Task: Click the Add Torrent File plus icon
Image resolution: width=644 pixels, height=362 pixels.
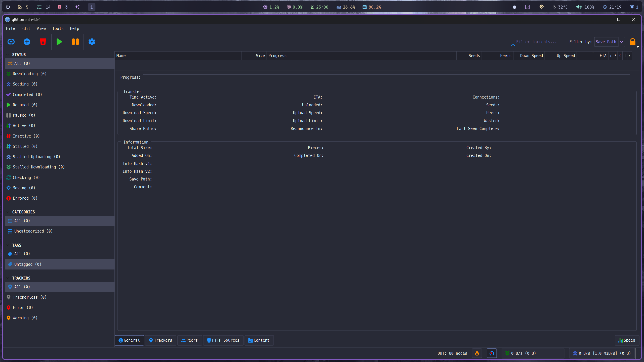Action: [x=27, y=42]
